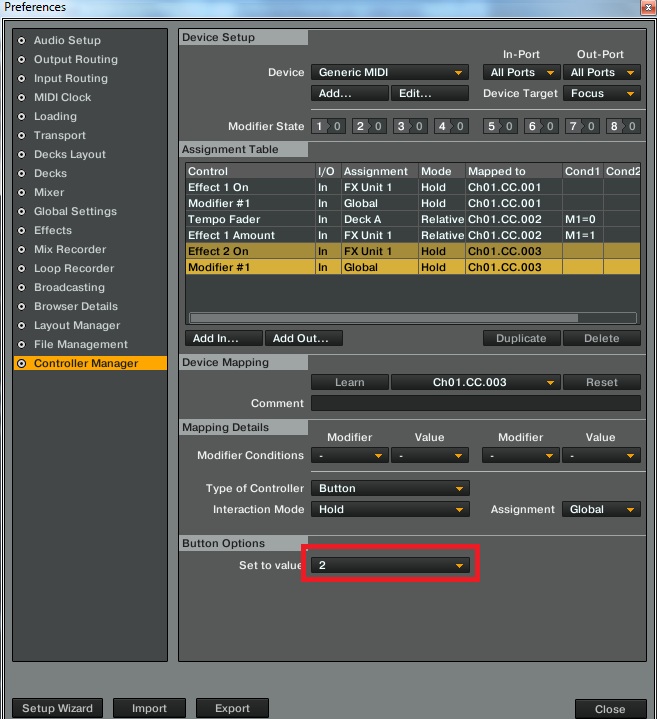Screen dimensions: 657x719
Task: Select Controller Manager section
Action: [x=90, y=363]
